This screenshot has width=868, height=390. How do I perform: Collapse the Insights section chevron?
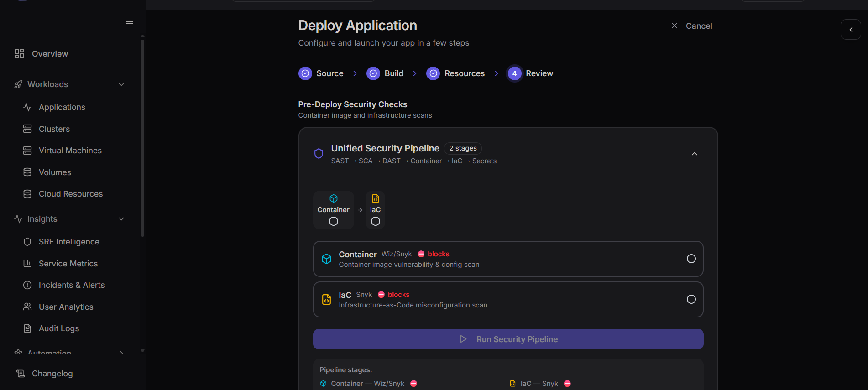[x=121, y=219]
